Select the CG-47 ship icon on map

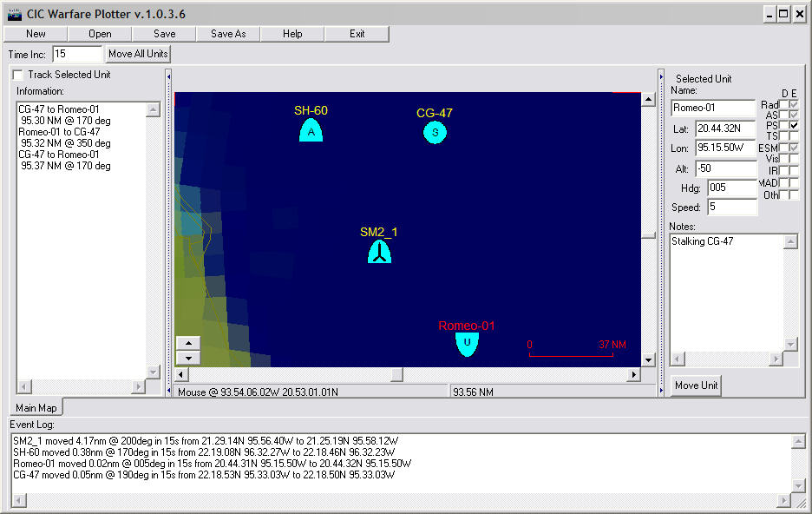click(435, 132)
